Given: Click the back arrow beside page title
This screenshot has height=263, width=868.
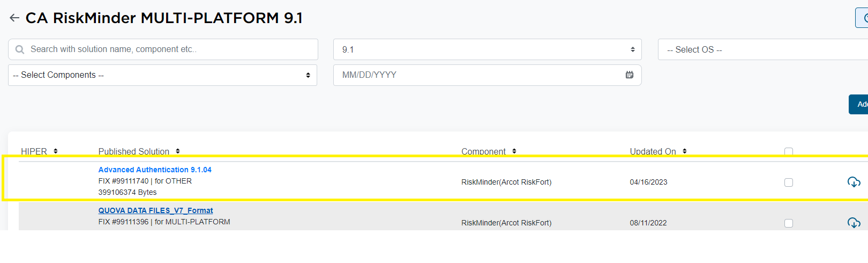Looking at the screenshot, I should tap(14, 18).
